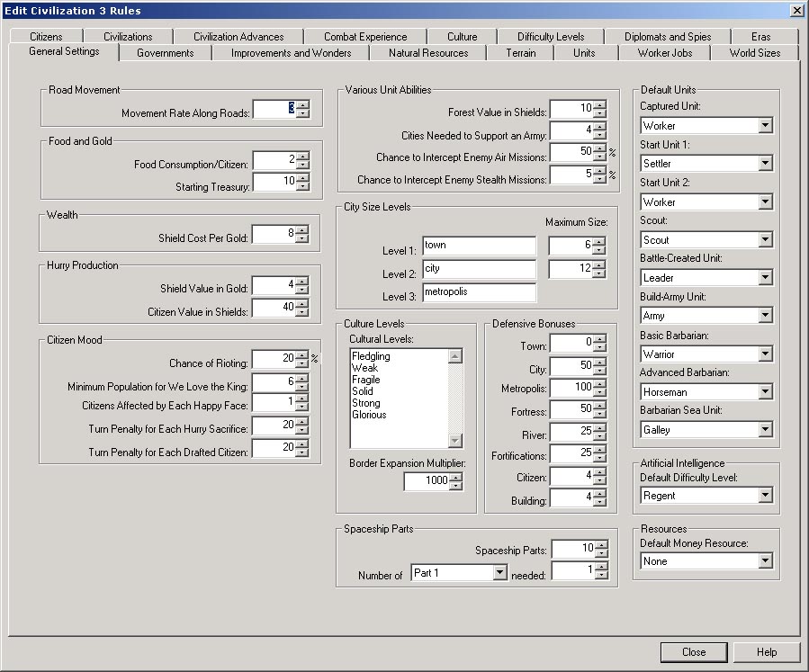The width and height of the screenshot is (809, 672).
Task: Expand the Scout unit dropdown
Action: pyautogui.click(x=765, y=239)
